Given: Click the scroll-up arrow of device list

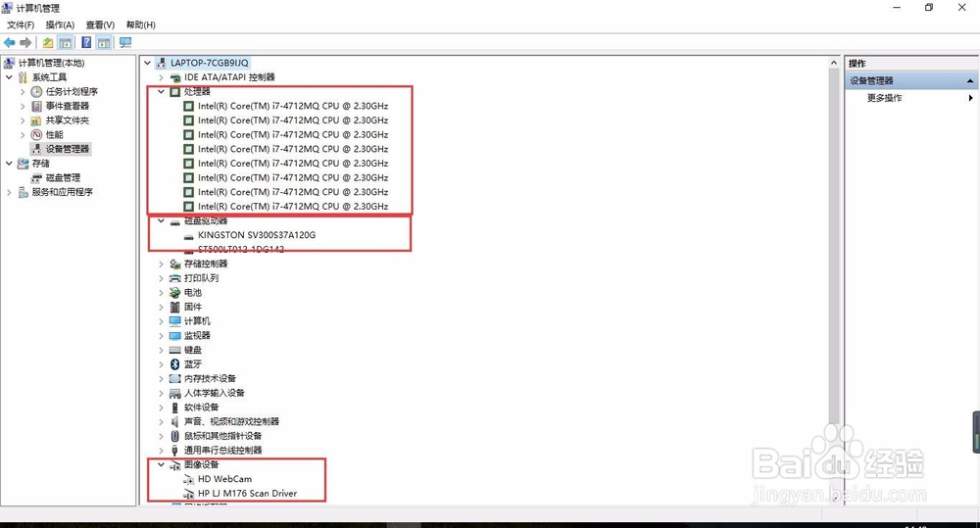Looking at the screenshot, I should point(834,63).
